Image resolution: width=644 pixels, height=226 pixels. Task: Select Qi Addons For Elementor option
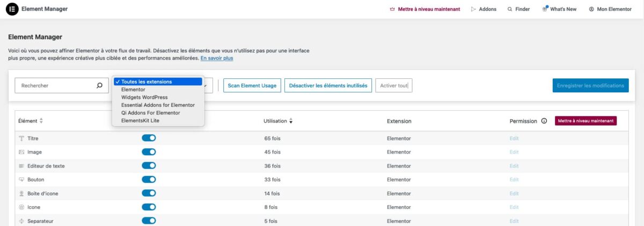(x=158, y=113)
